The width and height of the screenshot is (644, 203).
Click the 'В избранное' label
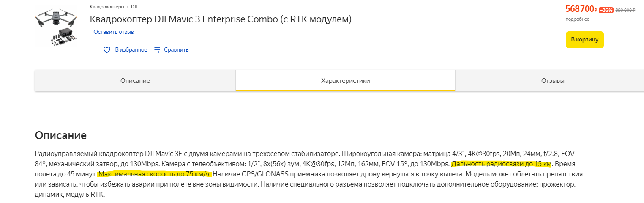point(131,50)
